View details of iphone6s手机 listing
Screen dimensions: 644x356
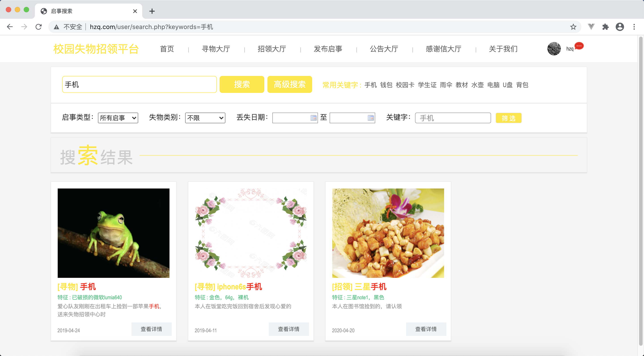point(289,329)
